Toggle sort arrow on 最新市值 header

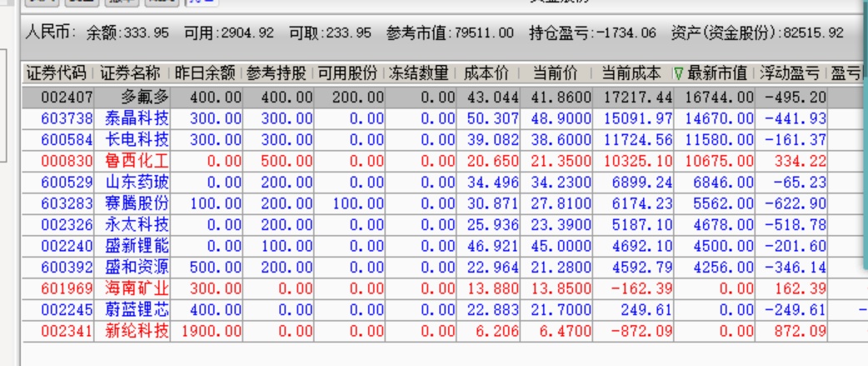(679, 73)
